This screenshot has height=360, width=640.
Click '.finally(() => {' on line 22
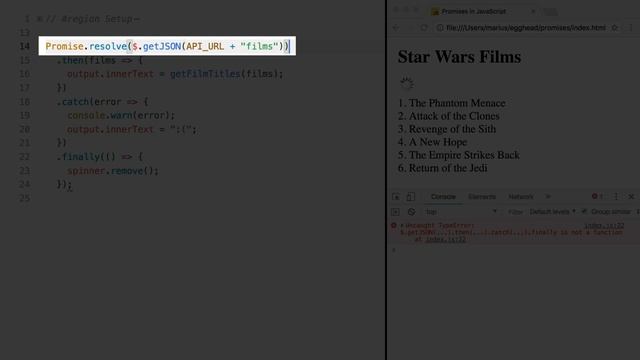[x=100, y=157]
